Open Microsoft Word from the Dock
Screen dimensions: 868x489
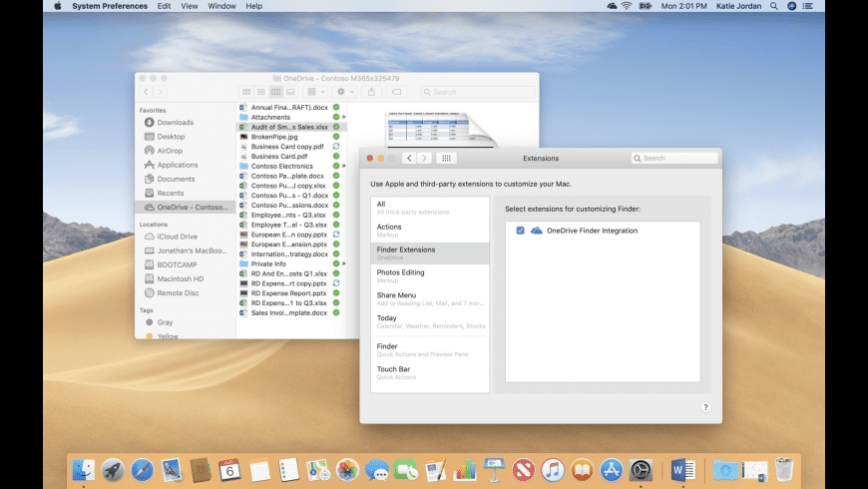pos(683,469)
